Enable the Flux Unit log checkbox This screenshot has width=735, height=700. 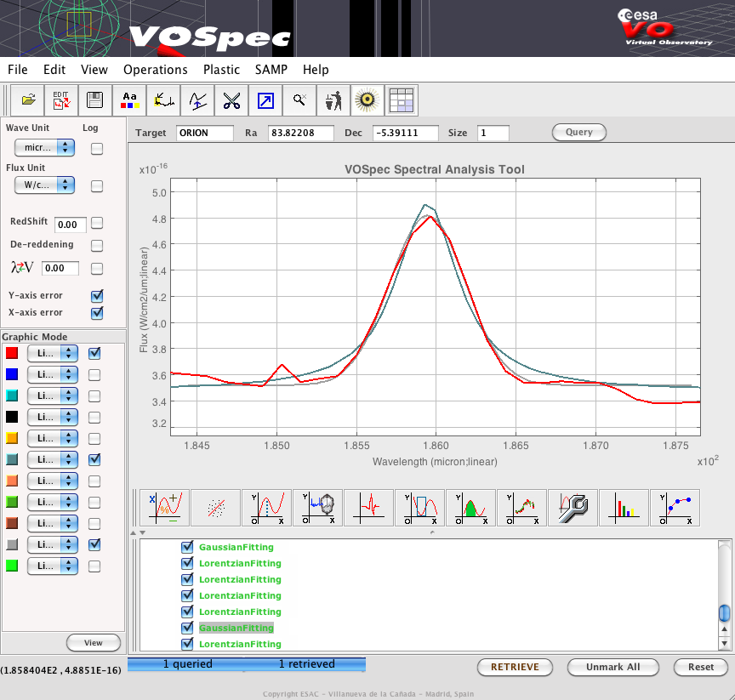tap(97, 186)
